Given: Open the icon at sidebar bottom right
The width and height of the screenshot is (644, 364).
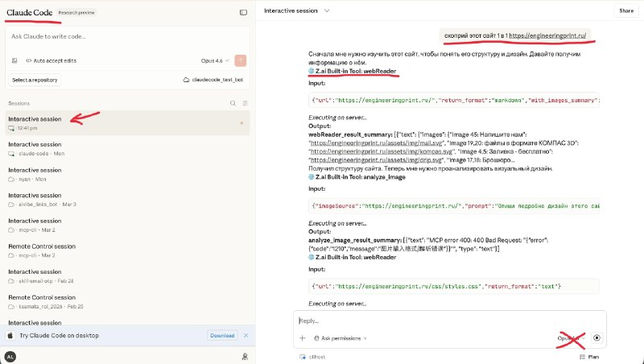Looking at the screenshot, I should pyautogui.click(x=244, y=355).
